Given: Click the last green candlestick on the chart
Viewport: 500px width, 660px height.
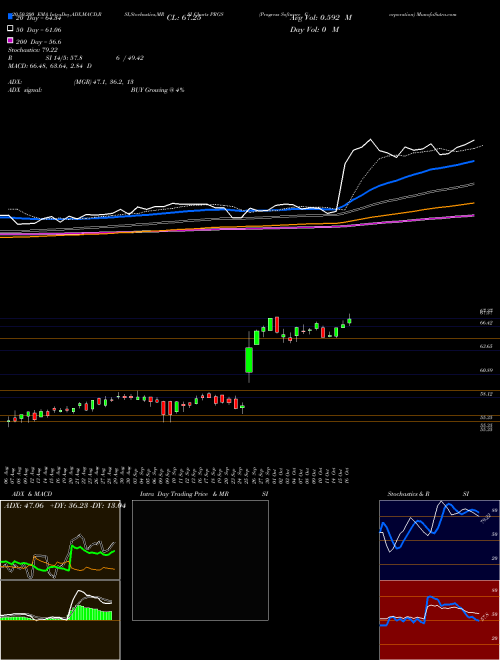Looking at the screenshot, I should (349, 321).
